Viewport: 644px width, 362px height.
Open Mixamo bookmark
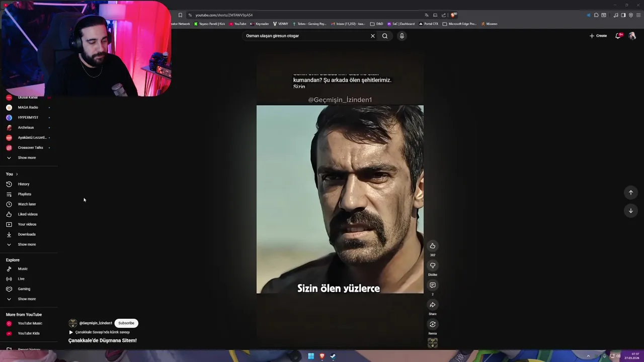(x=489, y=24)
